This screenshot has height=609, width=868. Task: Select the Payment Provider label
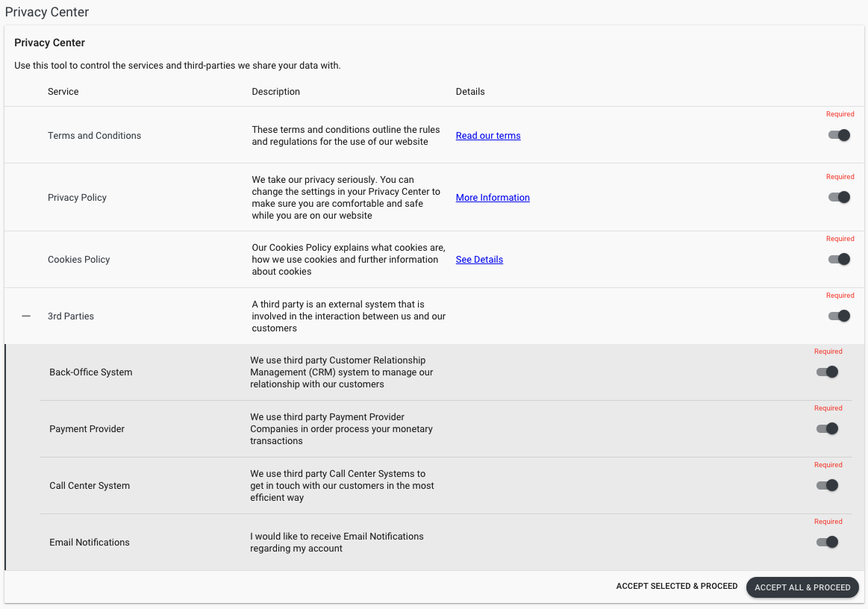[87, 429]
